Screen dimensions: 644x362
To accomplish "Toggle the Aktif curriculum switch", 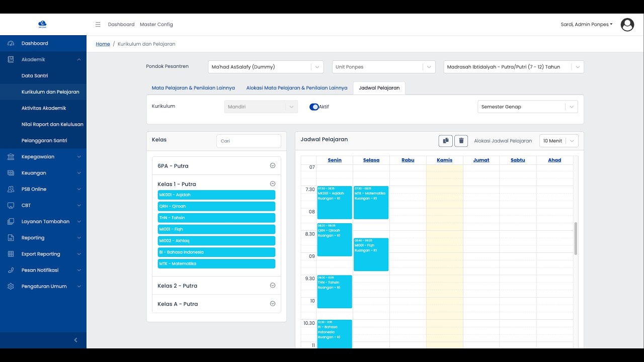I will pyautogui.click(x=314, y=107).
